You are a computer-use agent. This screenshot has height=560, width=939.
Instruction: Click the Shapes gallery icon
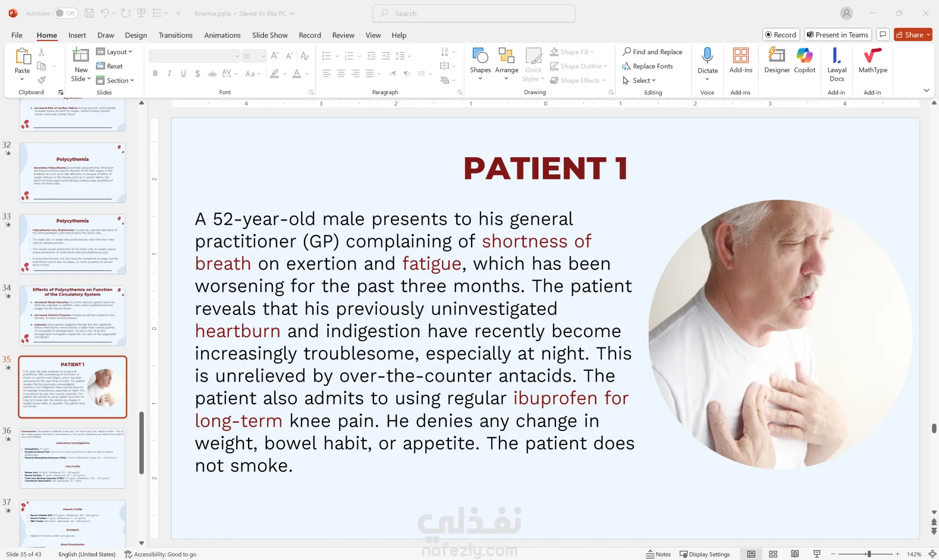click(480, 56)
